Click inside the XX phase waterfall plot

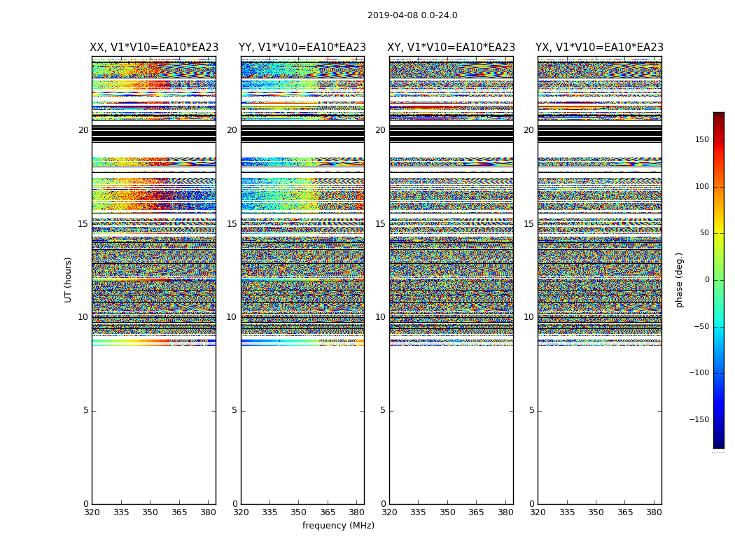154,280
